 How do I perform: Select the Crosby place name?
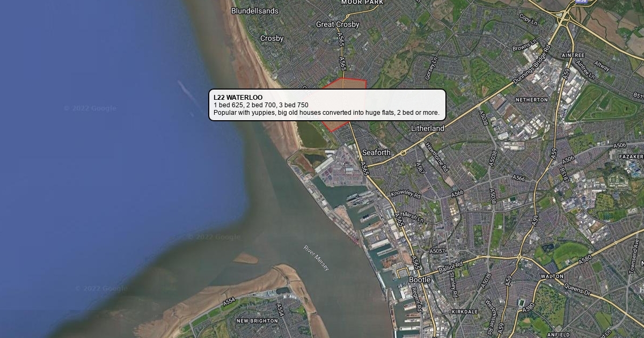tap(272, 39)
